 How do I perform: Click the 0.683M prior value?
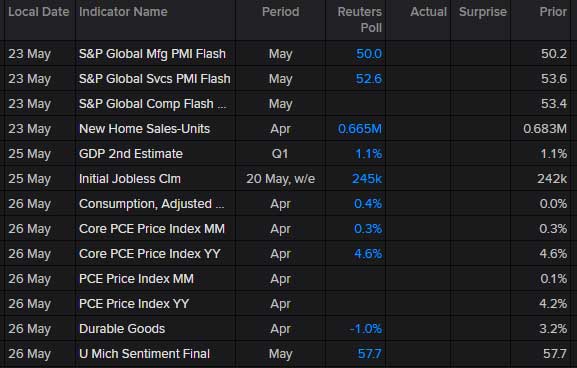tap(545, 129)
